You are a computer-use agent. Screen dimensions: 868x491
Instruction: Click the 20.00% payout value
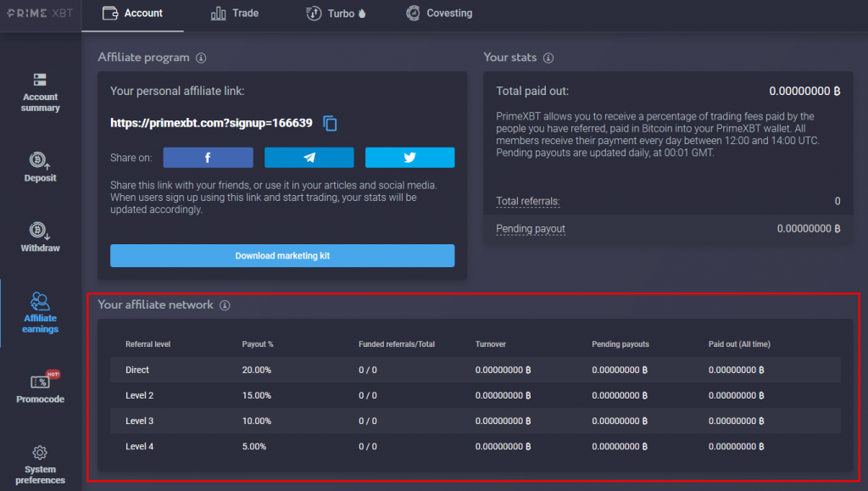coord(256,370)
